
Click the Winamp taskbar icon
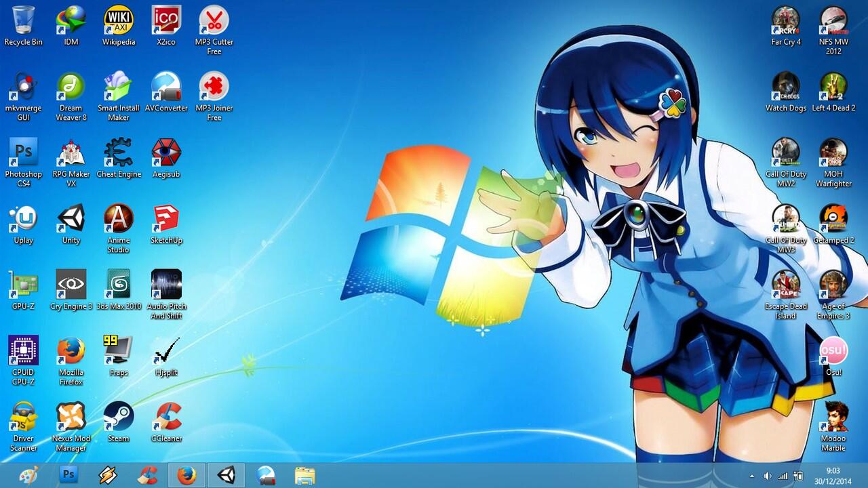(108, 475)
